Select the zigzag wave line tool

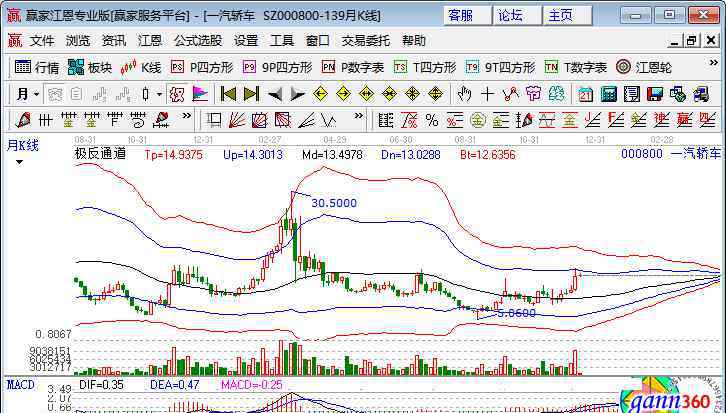(x=329, y=120)
